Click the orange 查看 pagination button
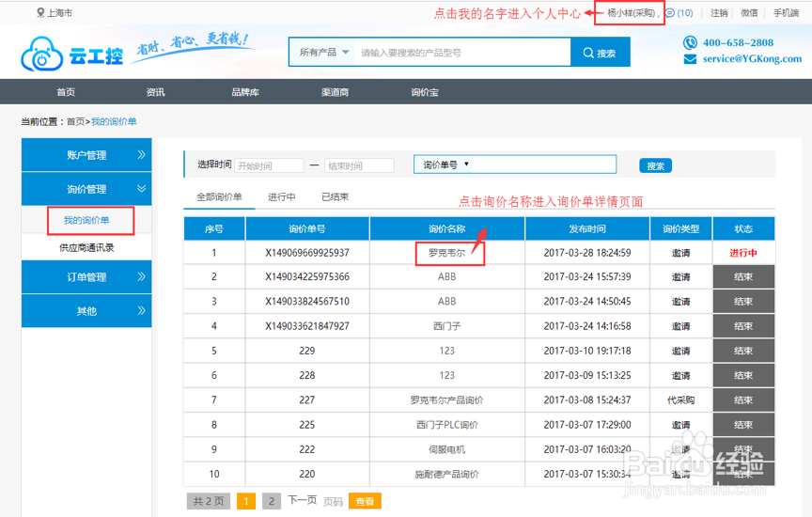Screen dimensions: 812x517 (365, 501)
